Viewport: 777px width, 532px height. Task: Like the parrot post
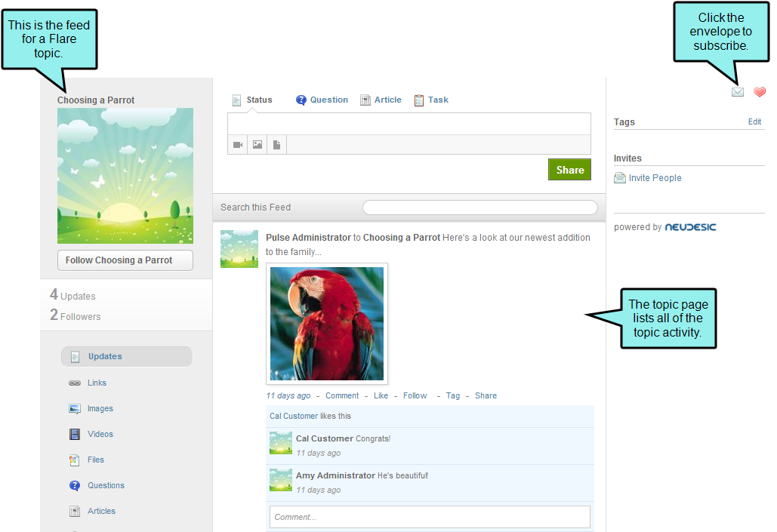[381, 395]
